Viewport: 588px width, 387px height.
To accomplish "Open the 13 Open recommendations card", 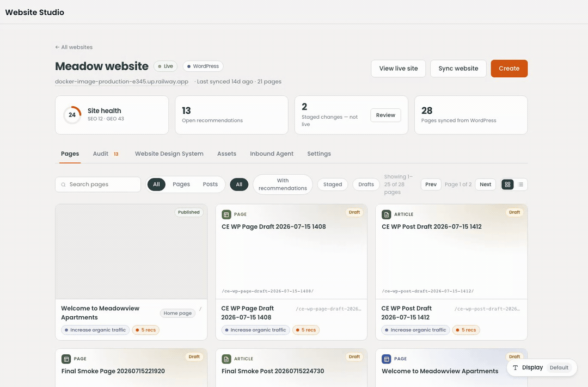I will tap(231, 115).
